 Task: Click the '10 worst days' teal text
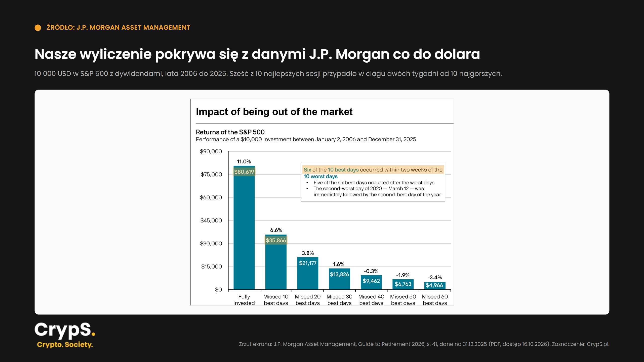point(320,176)
